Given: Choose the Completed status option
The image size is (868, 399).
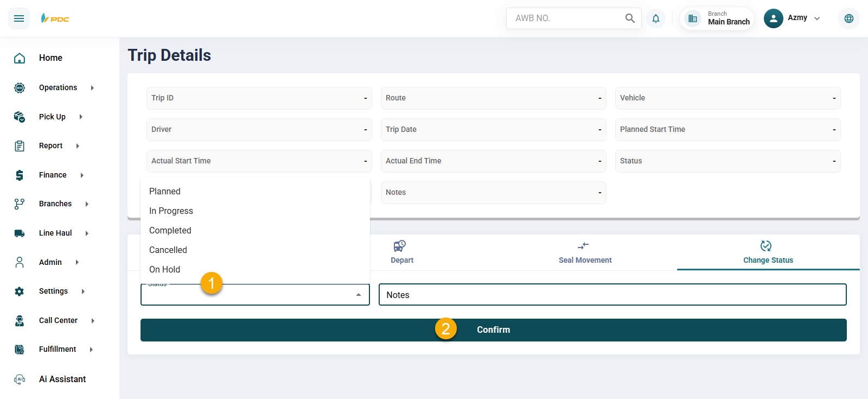Looking at the screenshot, I should (x=255, y=230).
